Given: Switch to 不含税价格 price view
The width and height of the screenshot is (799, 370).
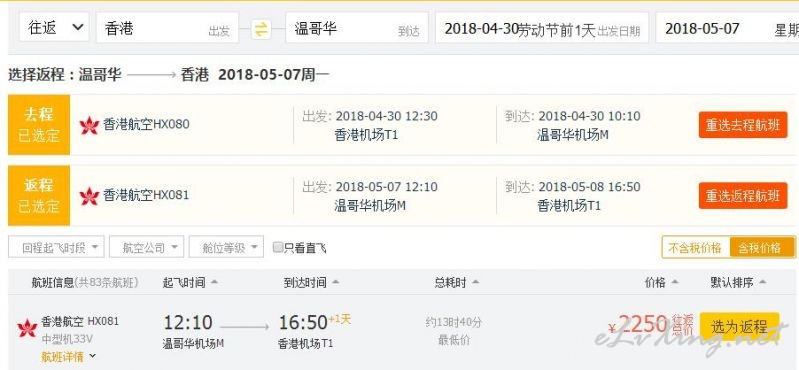Looking at the screenshot, I should tap(695, 248).
